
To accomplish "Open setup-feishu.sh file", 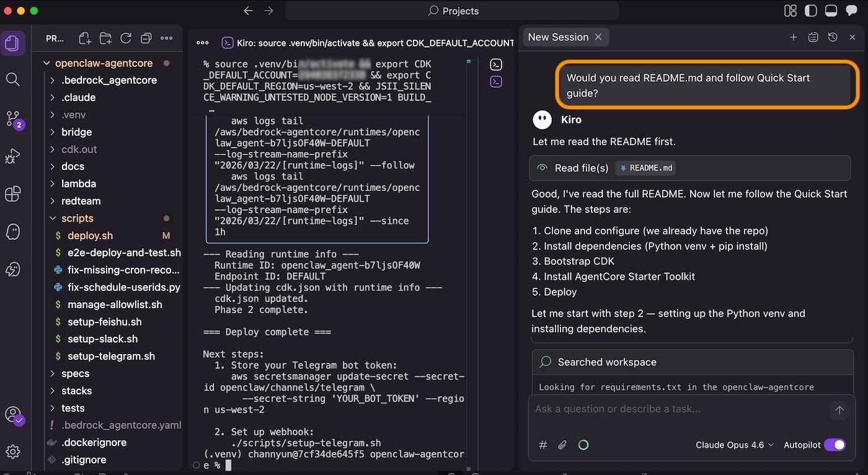I will pos(104,322).
